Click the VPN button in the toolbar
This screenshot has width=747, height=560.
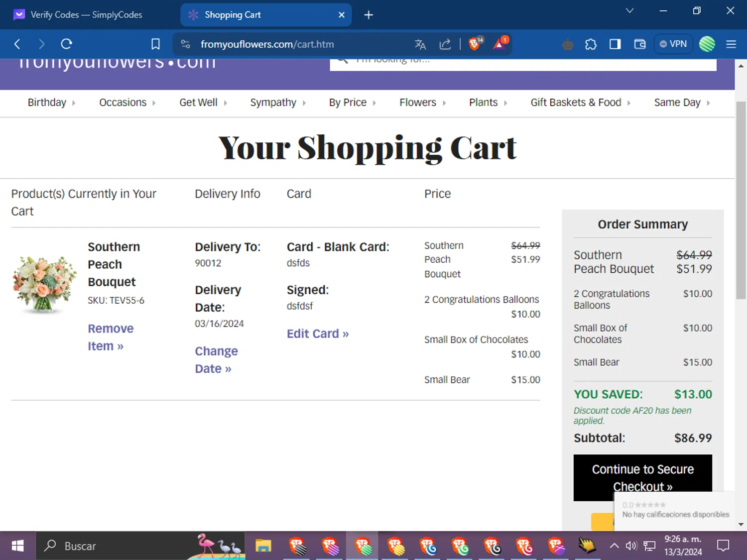click(673, 44)
